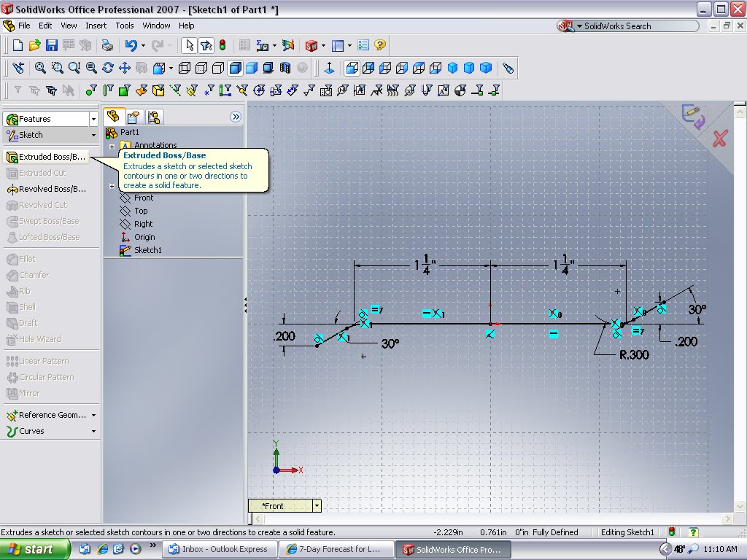Toggle Shaded With Edges display mode

[235, 68]
